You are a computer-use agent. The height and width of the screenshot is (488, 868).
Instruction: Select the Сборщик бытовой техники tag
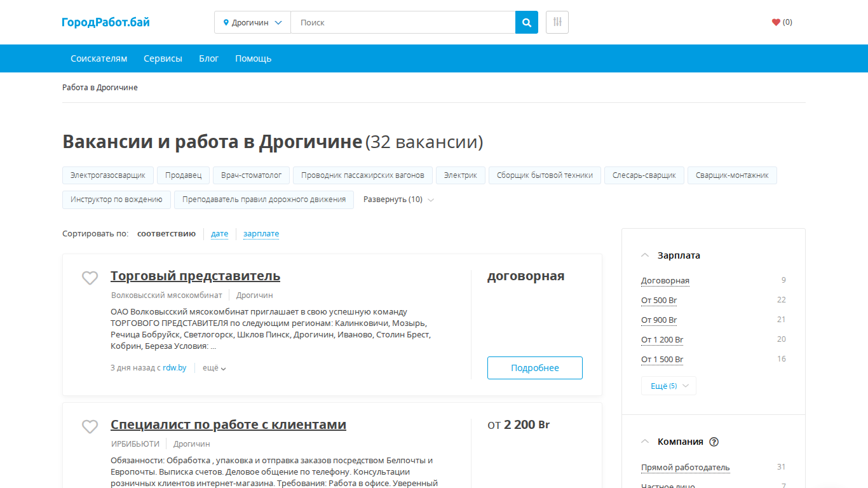point(545,175)
